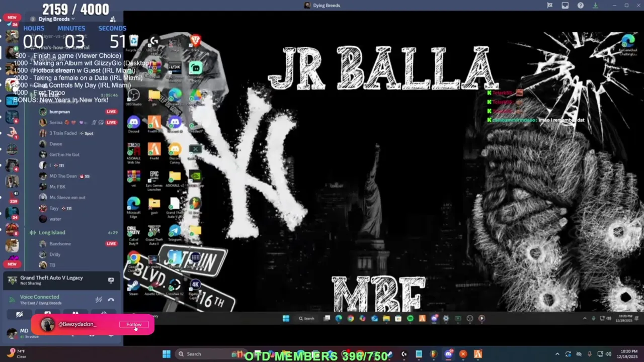
Task: Open the Discord desktop shortcut
Action: 133,124
